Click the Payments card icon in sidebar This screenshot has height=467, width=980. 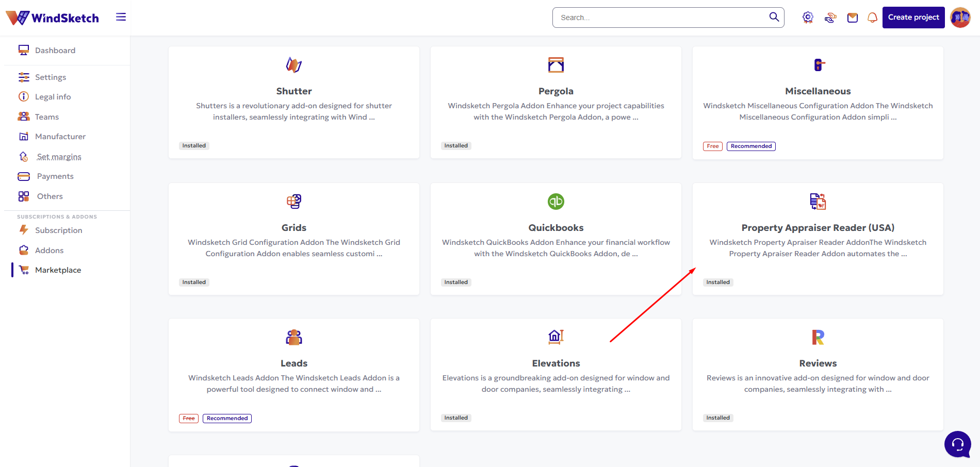click(24, 177)
